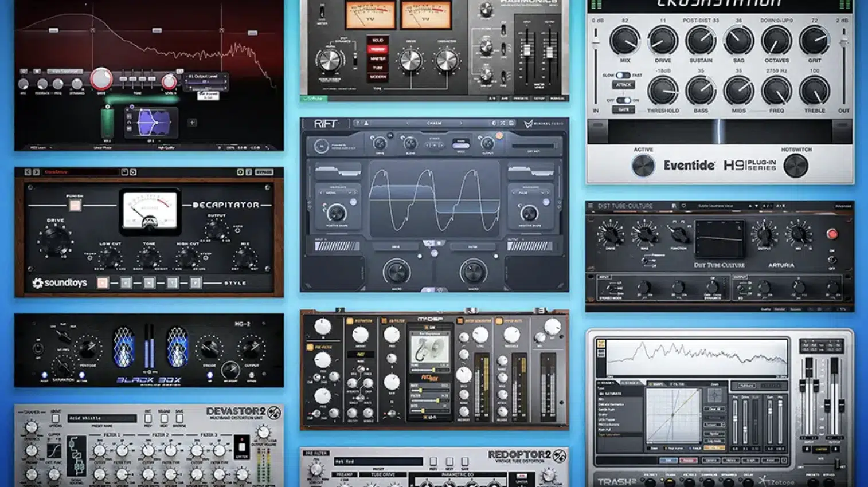Image resolution: width=868 pixels, height=487 pixels.
Task: Click CrushStation GATE button
Action: click(623, 109)
